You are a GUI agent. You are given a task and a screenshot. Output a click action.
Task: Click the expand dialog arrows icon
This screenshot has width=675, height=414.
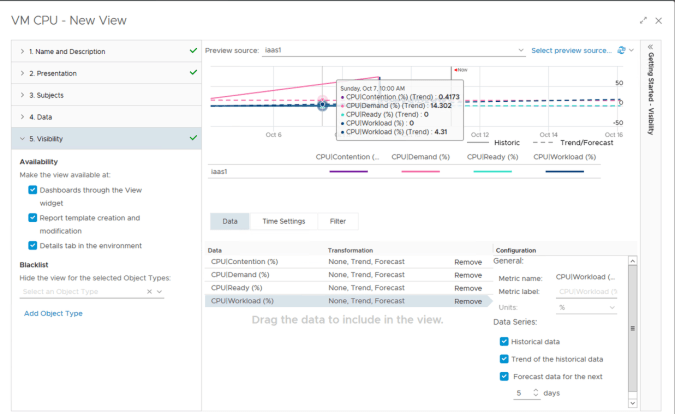[644, 20]
